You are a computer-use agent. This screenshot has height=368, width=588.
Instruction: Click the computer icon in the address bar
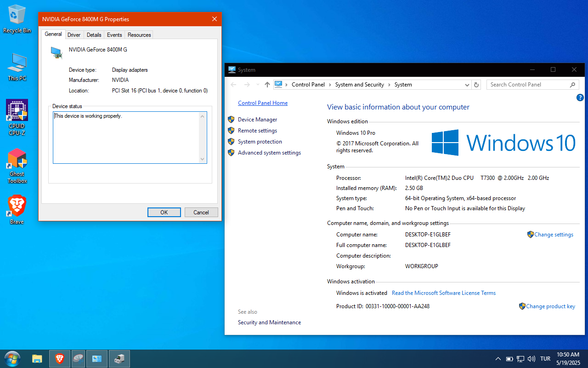pos(278,84)
